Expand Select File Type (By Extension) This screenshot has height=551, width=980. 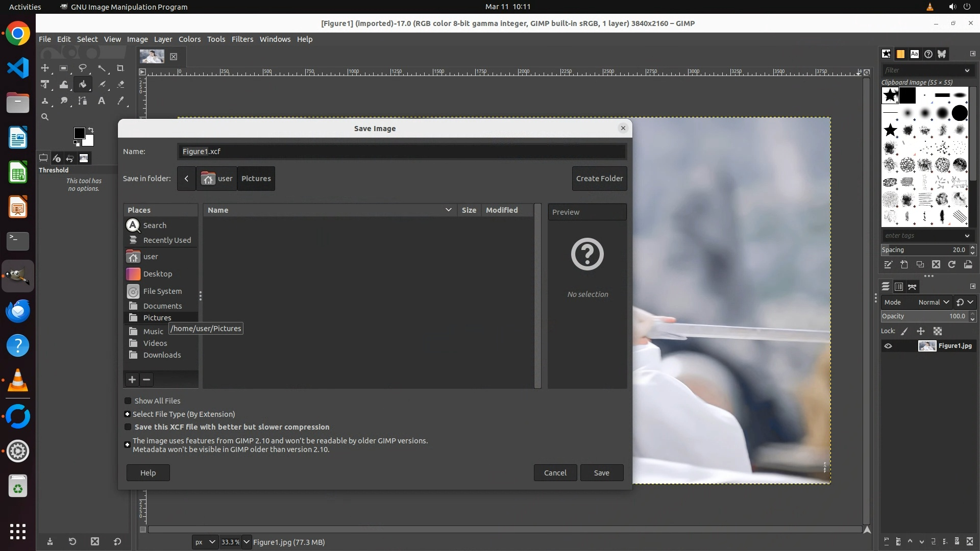coord(128,414)
